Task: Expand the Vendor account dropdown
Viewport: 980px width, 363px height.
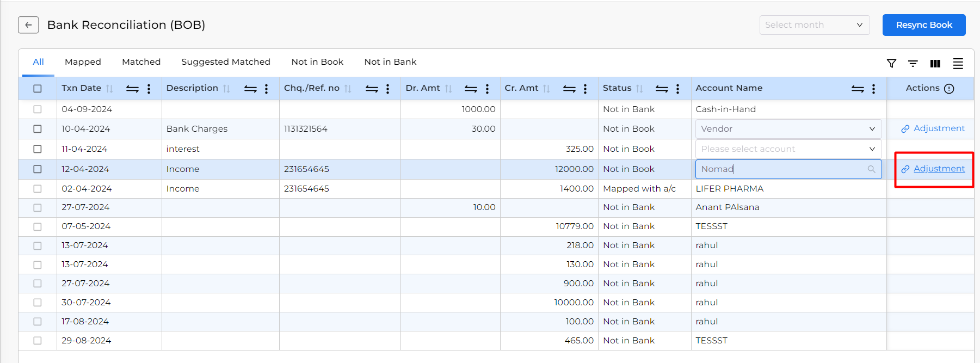Action: (788, 129)
